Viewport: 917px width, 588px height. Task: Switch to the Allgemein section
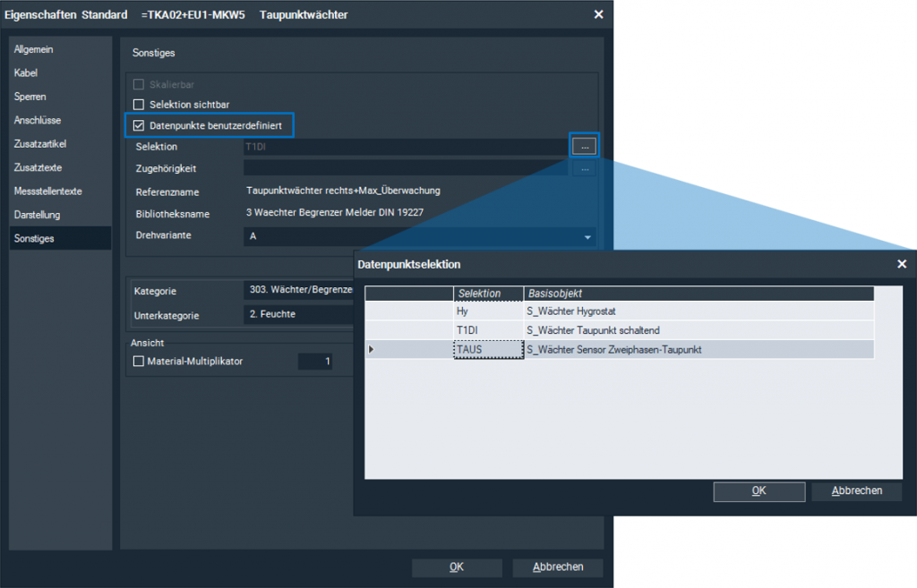[x=34, y=50]
